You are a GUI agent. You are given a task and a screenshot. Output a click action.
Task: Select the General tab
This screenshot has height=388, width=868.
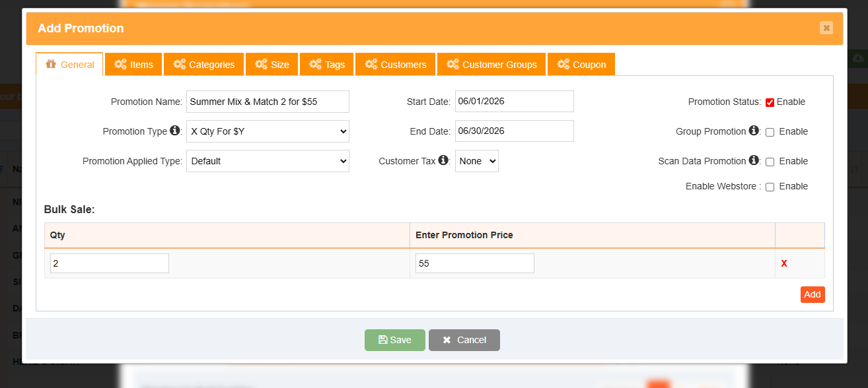click(69, 65)
